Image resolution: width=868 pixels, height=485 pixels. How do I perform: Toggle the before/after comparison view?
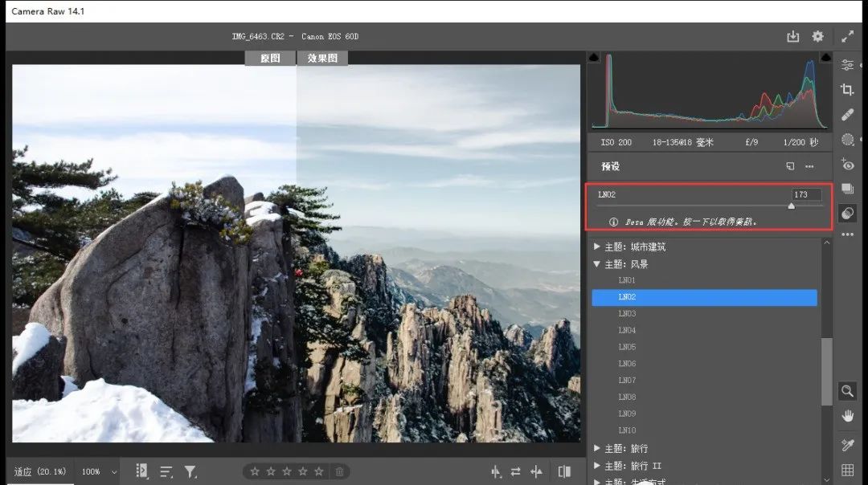tap(564, 471)
